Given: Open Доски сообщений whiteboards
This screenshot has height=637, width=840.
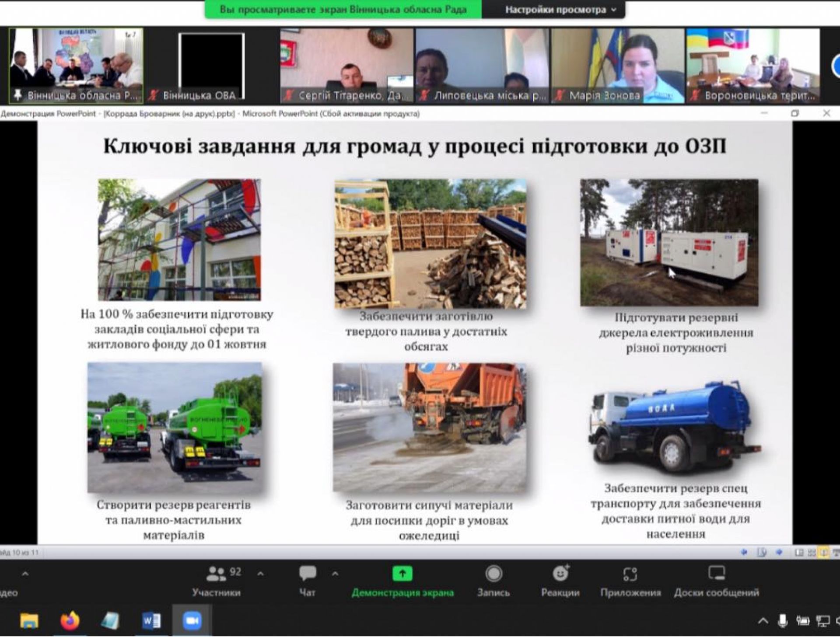Looking at the screenshot, I should click(716, 574).
